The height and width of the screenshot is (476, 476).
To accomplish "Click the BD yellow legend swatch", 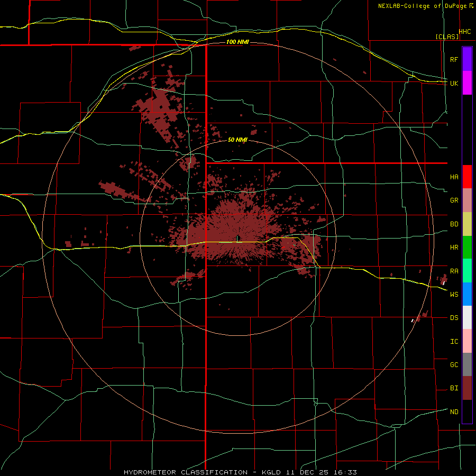I will 467,224.
